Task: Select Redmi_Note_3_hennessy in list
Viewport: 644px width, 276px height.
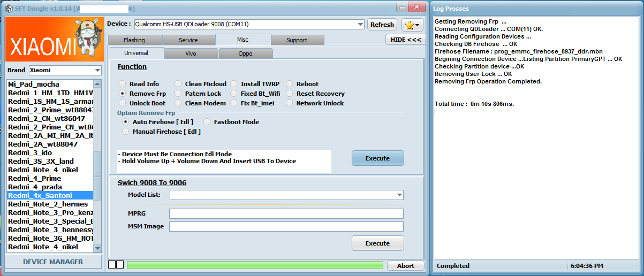Action: 50,230
